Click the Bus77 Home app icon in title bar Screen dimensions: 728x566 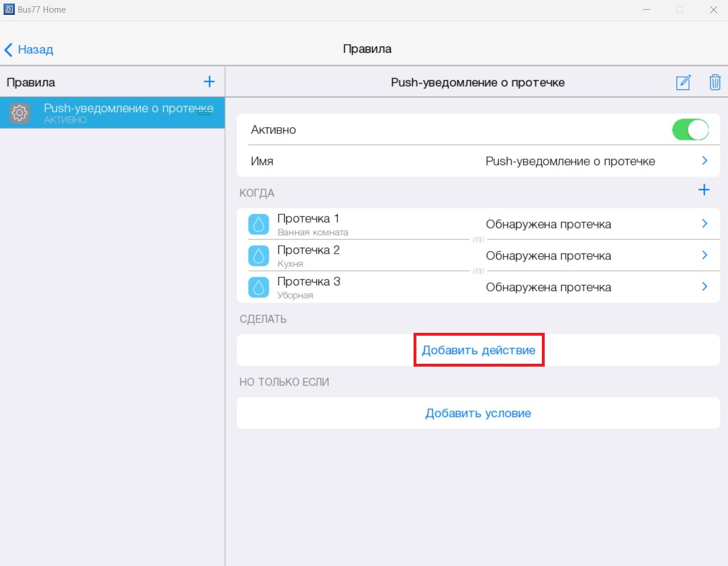tap(9, 9)
